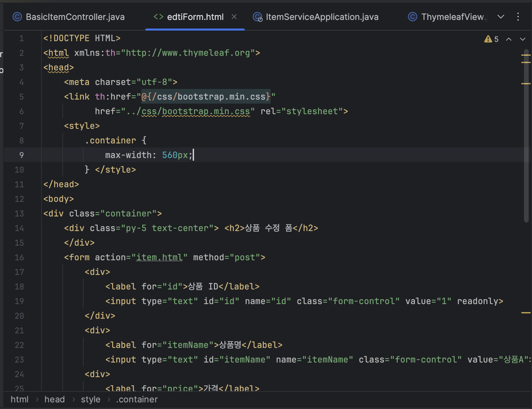The width and height of the screenshot is (532, 409).
Task: Click the runnable class icon on ItemServiceApplication tab
Action: pyautogui.click(x=257, y=17)
